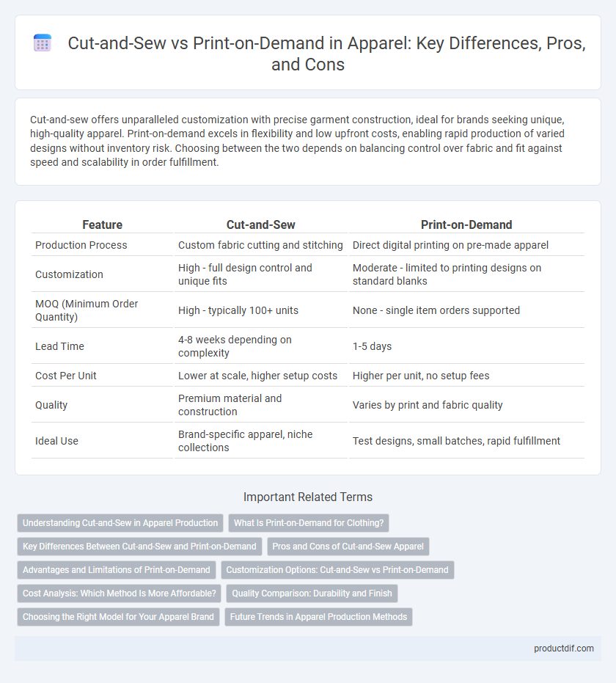The width and height of the screenshot is (616, 683).
Task: Select 'Cost Analysis: Which Method Is More Affordable?'
Action: tap(120, 593)
